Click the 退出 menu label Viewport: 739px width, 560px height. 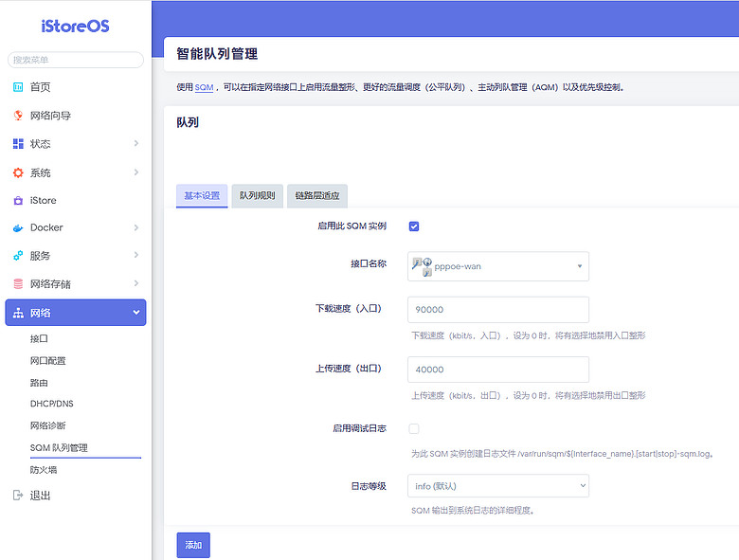[40, 496]
